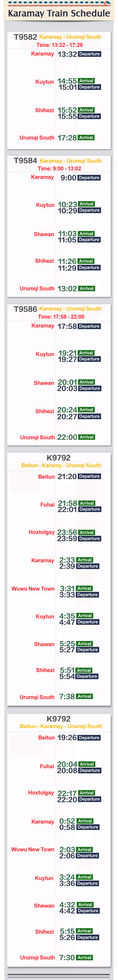The image size is (118, 980).
Task: Click the Arrival badge next to 13:02
Action: (87, 288)
